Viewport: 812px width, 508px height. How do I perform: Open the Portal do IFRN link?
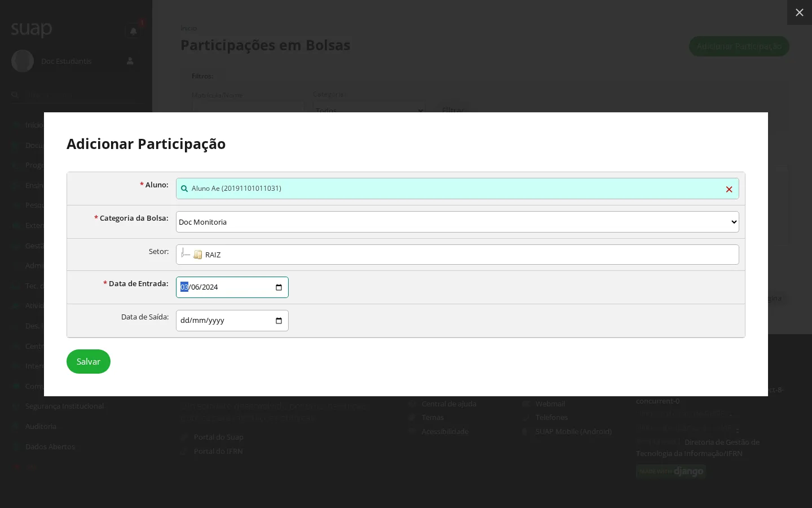(218, 451)
